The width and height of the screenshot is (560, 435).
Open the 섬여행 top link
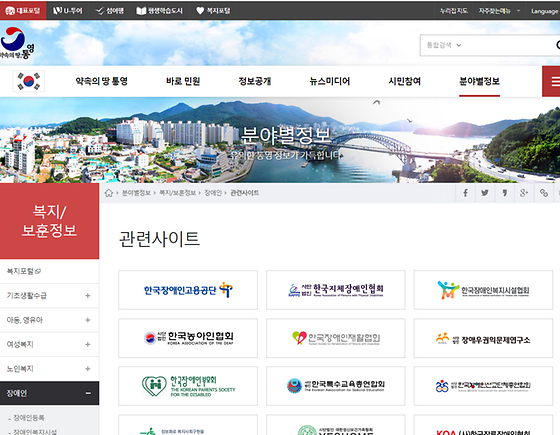[x=110, y=11]
